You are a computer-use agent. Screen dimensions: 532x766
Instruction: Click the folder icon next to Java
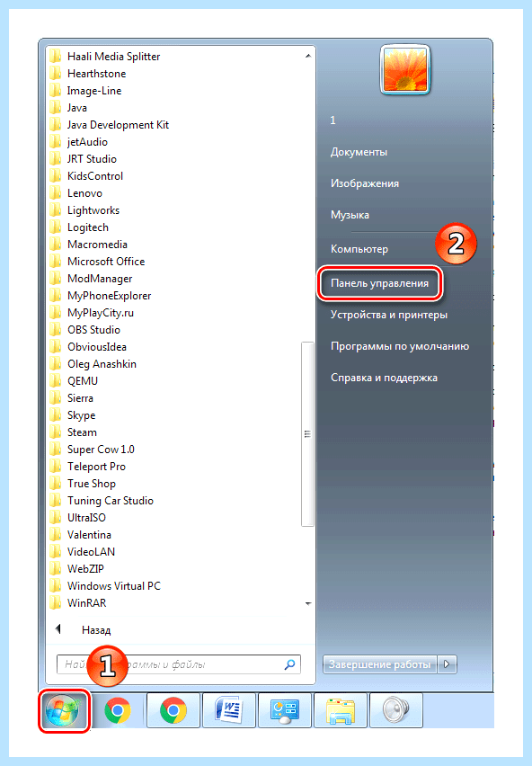[x=55, y=108]
